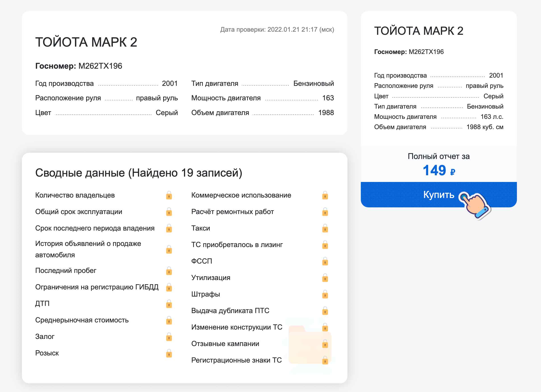Click the Расчёт ремонтных работ label

(233, 212)
